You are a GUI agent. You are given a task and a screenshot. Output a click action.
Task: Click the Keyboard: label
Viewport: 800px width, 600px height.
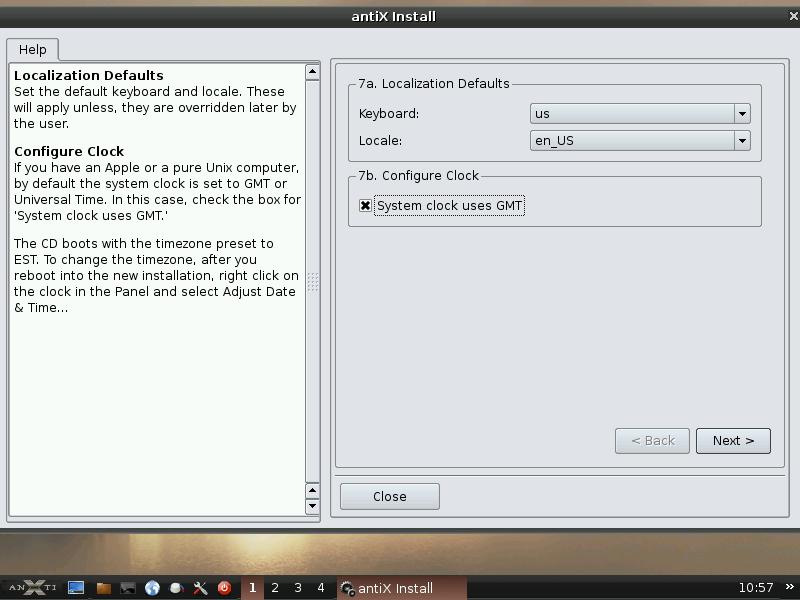click(x=389, y=113)
